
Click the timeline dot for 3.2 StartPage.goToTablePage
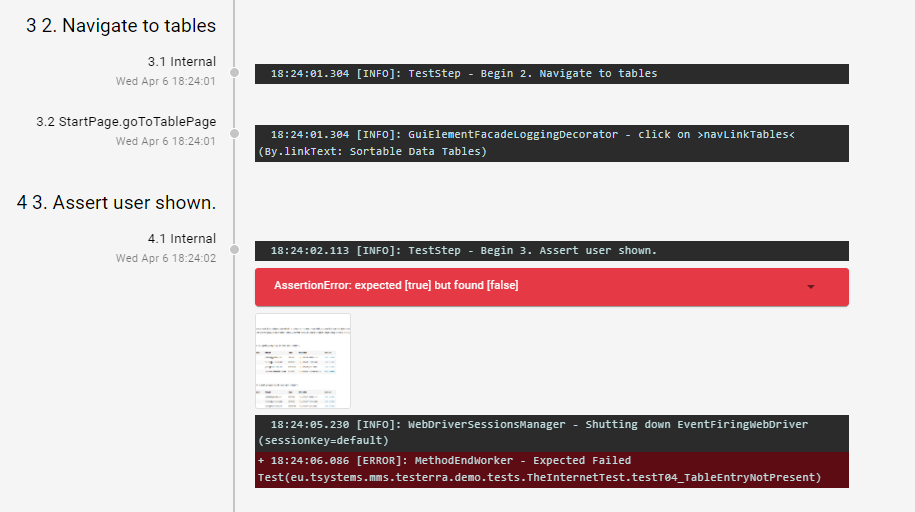coord(235,134)
